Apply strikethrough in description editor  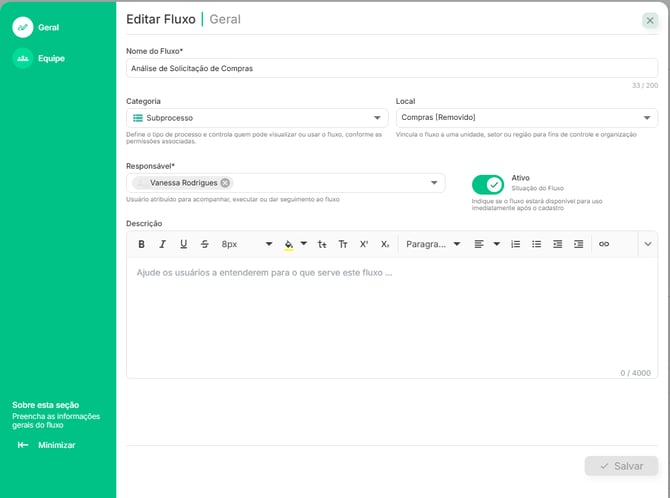(x=205, y=244)
